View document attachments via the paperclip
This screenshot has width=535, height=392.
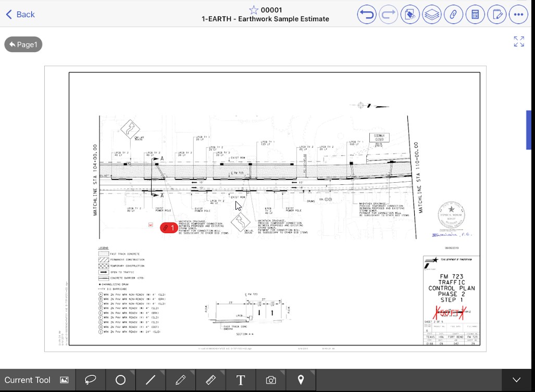(453, 14)
